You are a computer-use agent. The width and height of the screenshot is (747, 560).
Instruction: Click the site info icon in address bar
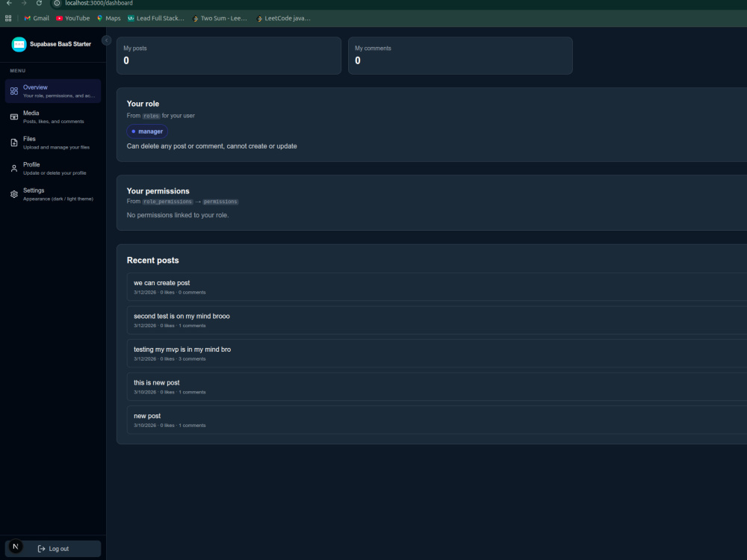pyautogui.click(x=57, y=3)
